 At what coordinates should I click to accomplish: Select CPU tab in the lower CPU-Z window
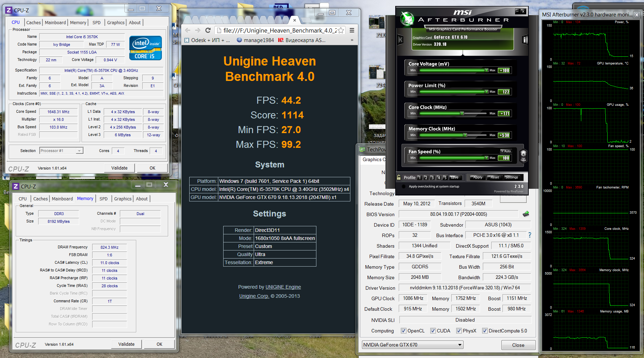pyautogui.click(x=23, y=199)
